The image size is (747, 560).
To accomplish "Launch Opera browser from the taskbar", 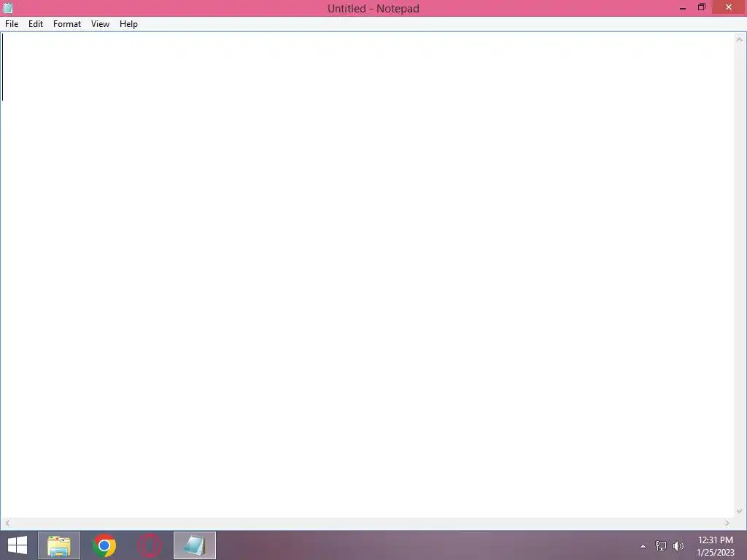I will (149, 545).
